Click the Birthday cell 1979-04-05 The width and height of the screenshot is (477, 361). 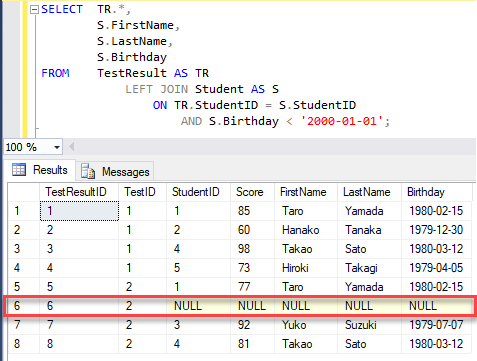[437, 268]
